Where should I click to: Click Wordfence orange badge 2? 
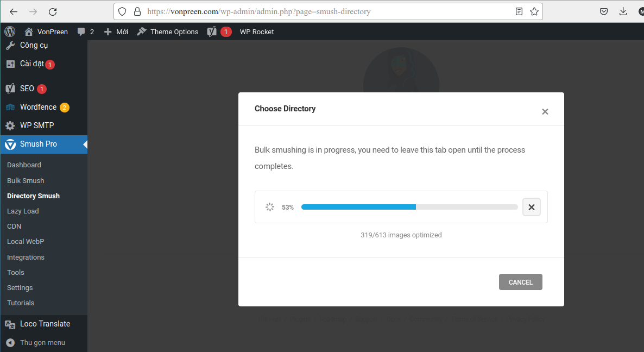click(x=65, y=108)
